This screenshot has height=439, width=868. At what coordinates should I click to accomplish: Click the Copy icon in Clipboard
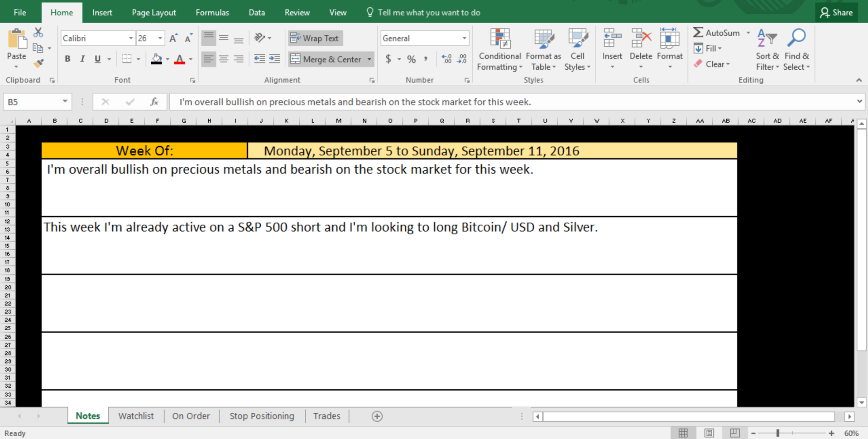pos(38,48)
